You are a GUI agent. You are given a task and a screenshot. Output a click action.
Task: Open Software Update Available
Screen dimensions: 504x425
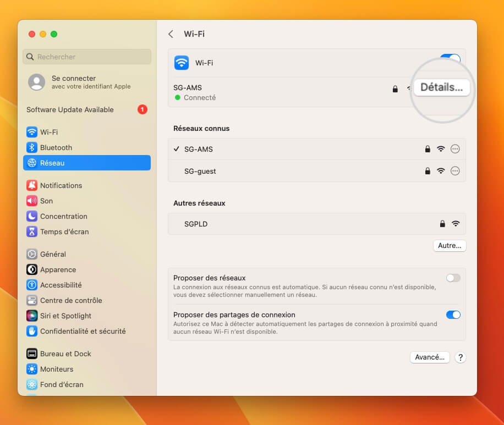[x=87, y=109]
